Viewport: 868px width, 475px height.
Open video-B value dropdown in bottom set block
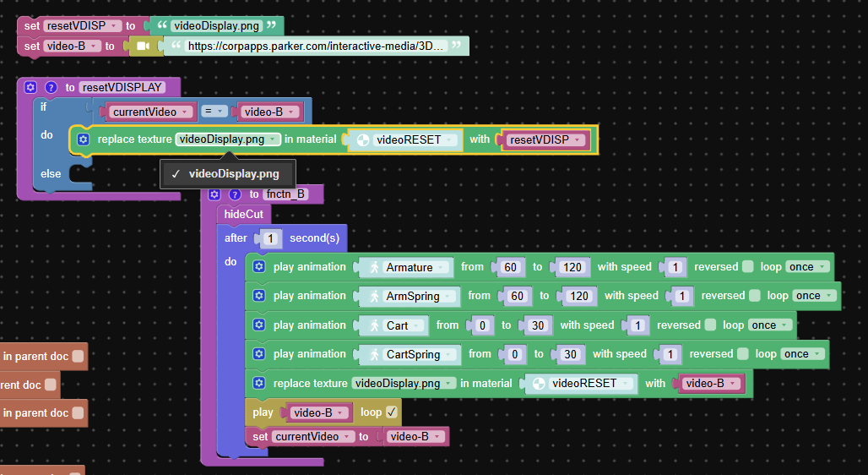(415, 437)
